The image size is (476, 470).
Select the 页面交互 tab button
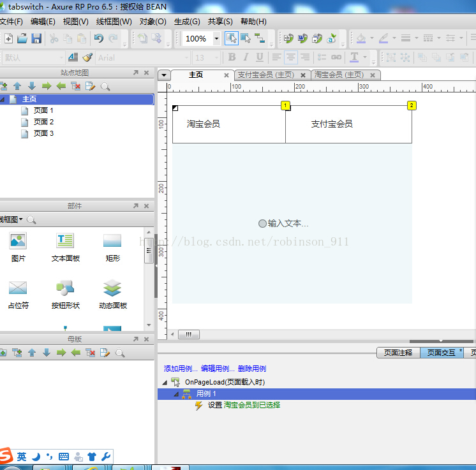coord(442,353)
